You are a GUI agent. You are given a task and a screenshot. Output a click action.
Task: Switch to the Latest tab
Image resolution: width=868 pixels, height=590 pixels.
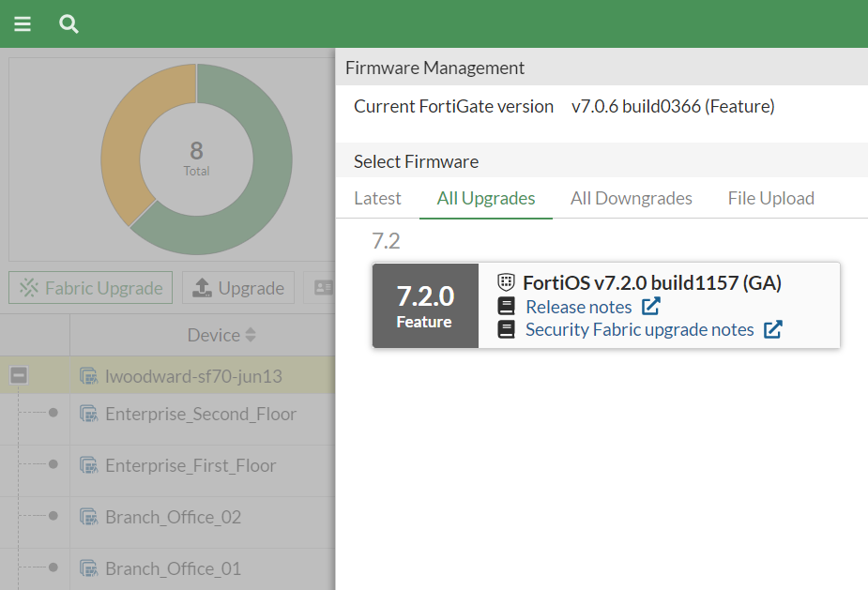(377, 198)
